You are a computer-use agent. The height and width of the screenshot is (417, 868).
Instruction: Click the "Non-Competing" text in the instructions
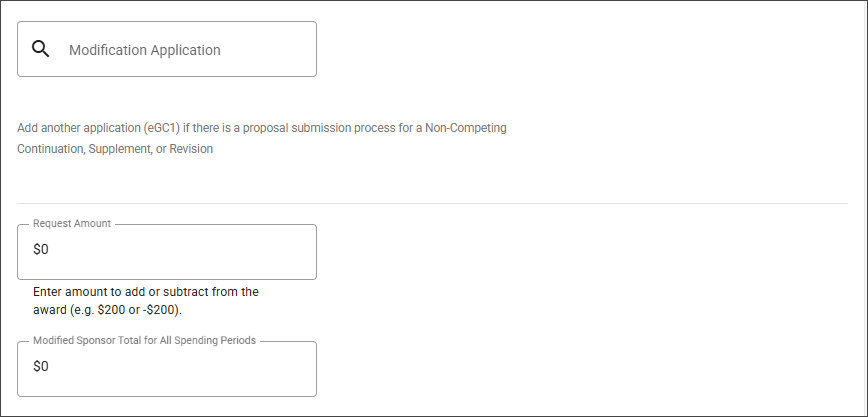click(466, 128)
